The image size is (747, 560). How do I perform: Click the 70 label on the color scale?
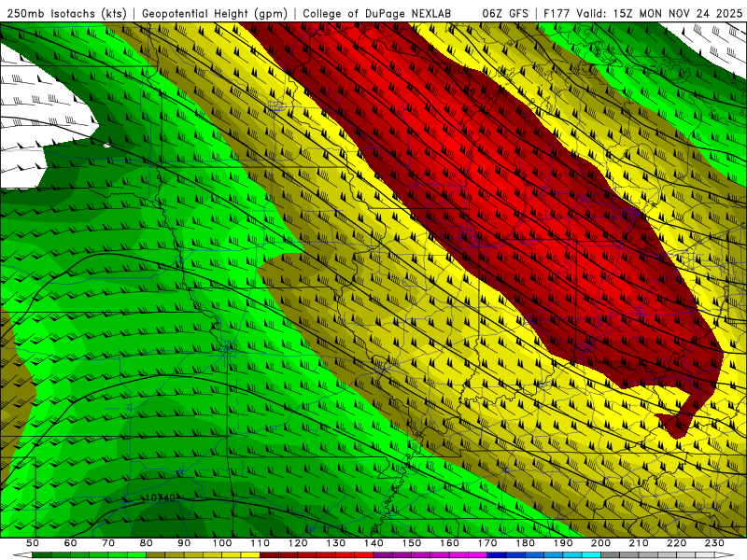108,543
